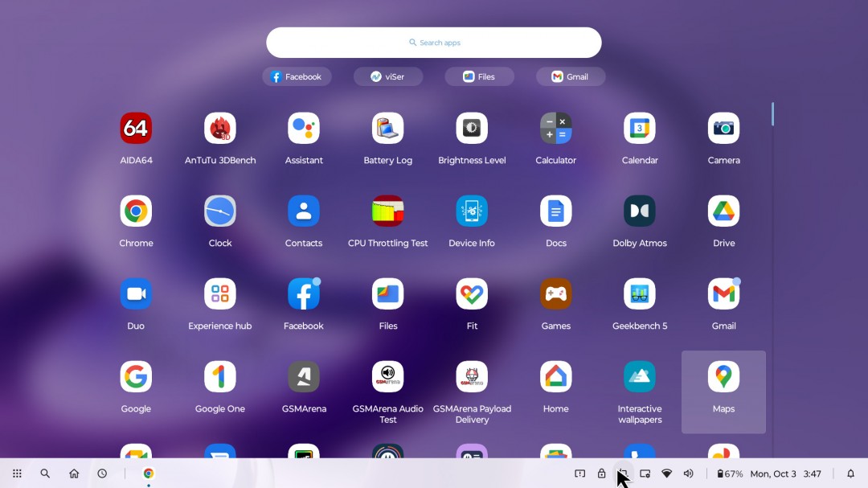
Task: Open the display settings tray icon
Action: click(x=645, y=474)
